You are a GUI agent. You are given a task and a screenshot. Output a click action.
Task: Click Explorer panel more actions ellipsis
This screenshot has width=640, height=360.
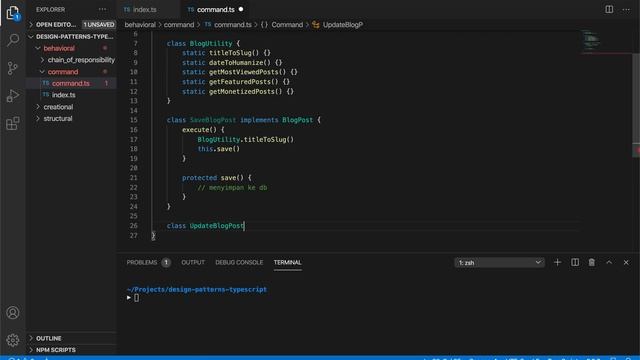pyautogui.click(x=102, y=9)
